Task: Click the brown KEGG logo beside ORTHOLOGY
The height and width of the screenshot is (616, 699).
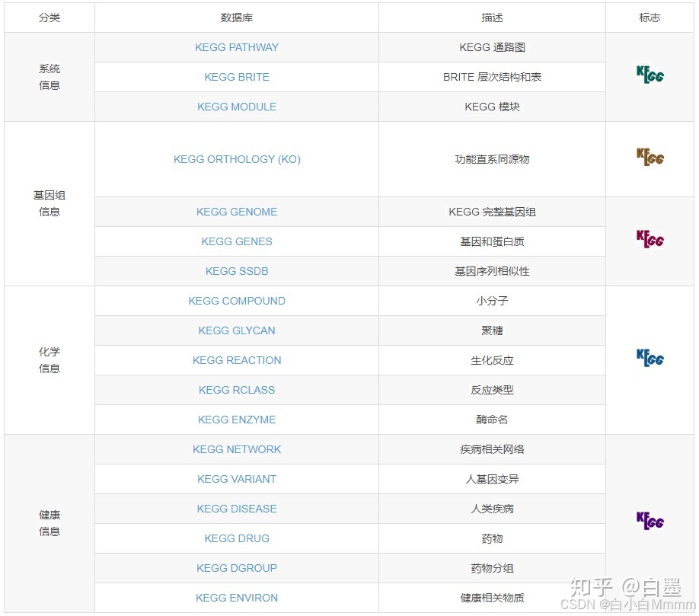Action: point(650,157)
